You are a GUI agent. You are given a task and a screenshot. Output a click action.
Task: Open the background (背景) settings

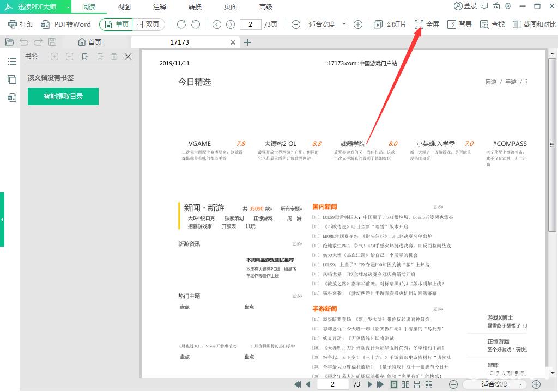point(459,24)
